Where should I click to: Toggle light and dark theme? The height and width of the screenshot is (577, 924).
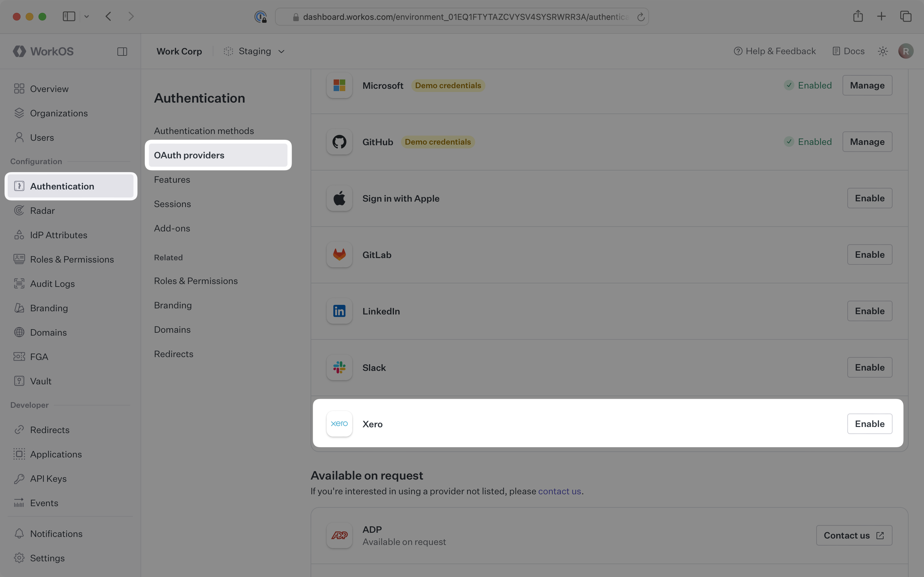pos(882,51)
